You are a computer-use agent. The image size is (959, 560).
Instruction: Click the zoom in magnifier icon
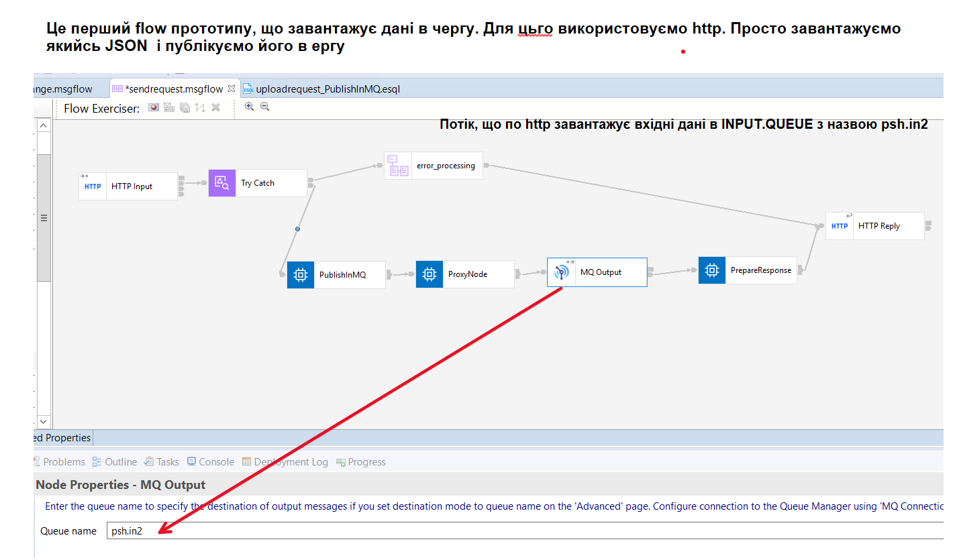[249, 107]
